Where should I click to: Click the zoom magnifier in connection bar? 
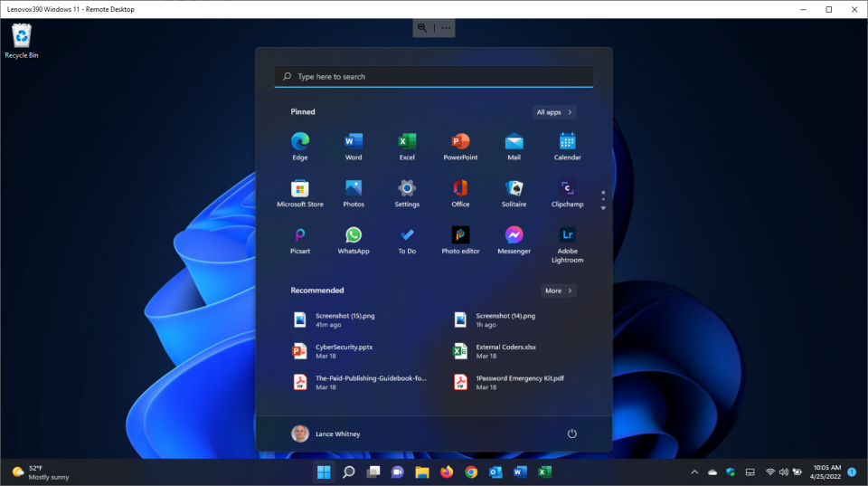pyautogui.click(x=422, y=28)
